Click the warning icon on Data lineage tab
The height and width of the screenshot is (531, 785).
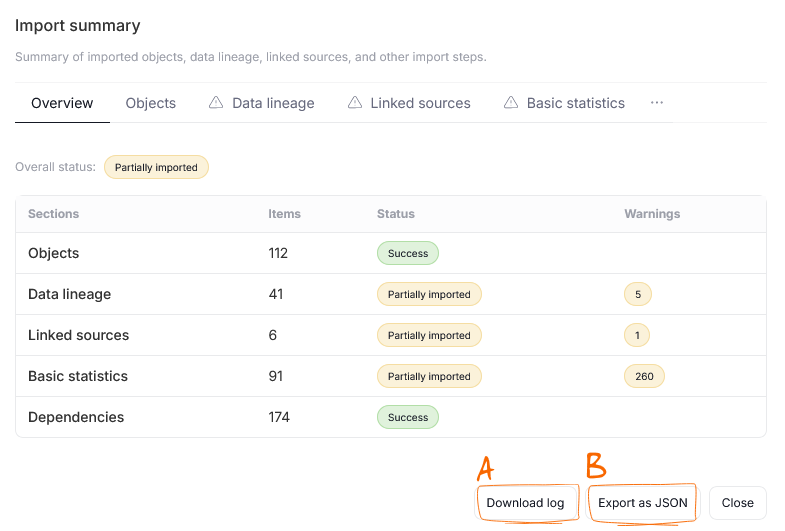click(x=216, y=103)
